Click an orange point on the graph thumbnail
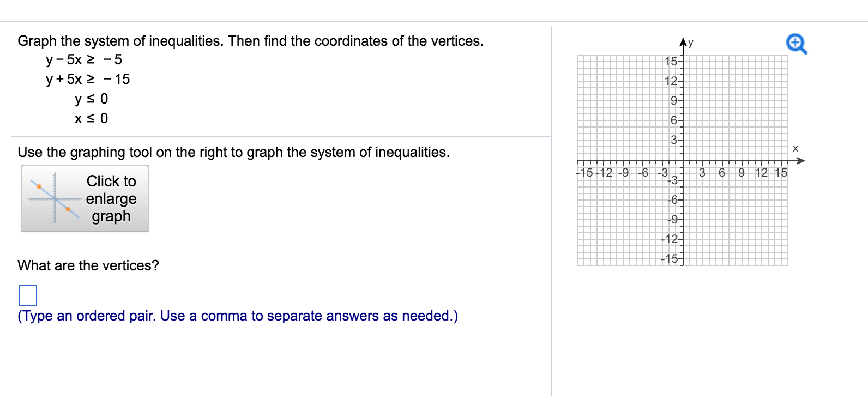868x399 pixels. pyautogui.click(x=40, y=185)
